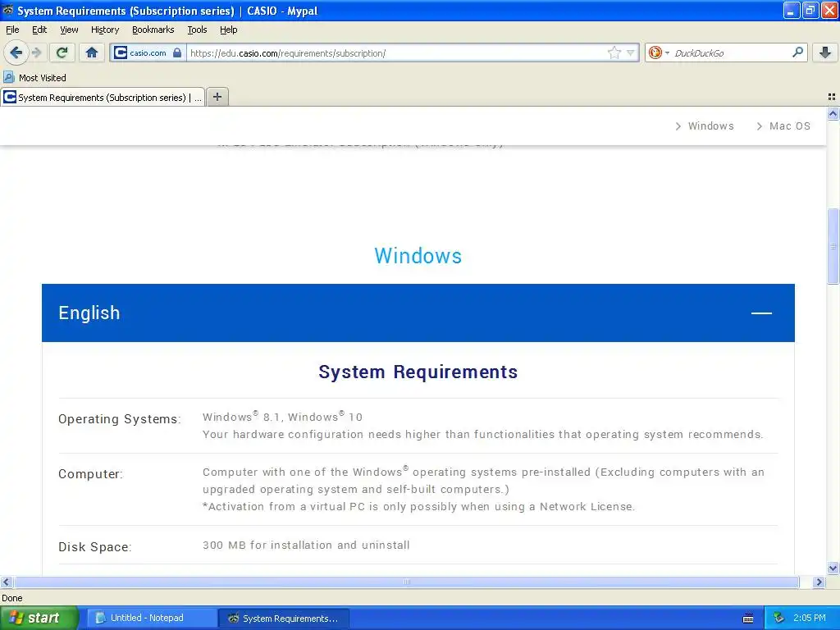Click the Computer label
Viewport: 840px width, 630px height.
point(90,474)
